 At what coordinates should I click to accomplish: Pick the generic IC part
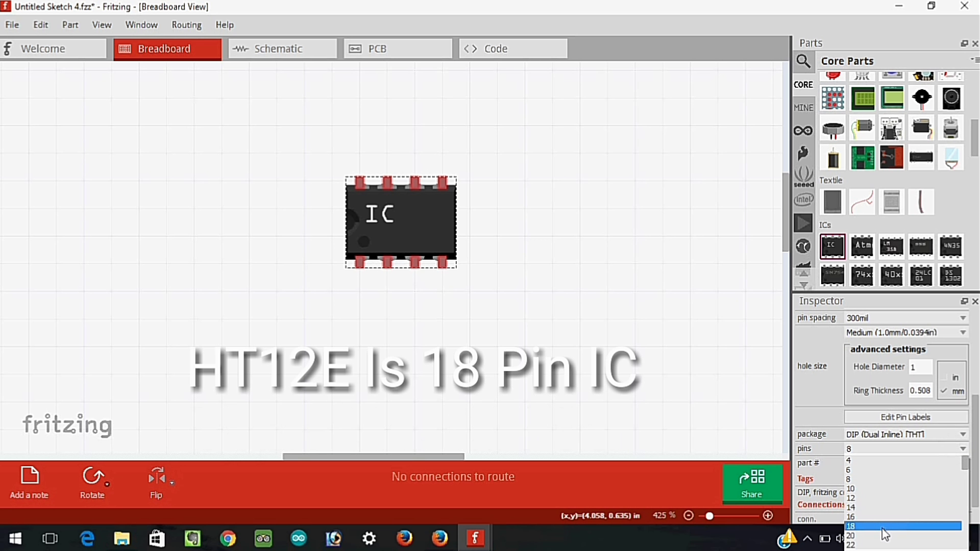[832, 246]
